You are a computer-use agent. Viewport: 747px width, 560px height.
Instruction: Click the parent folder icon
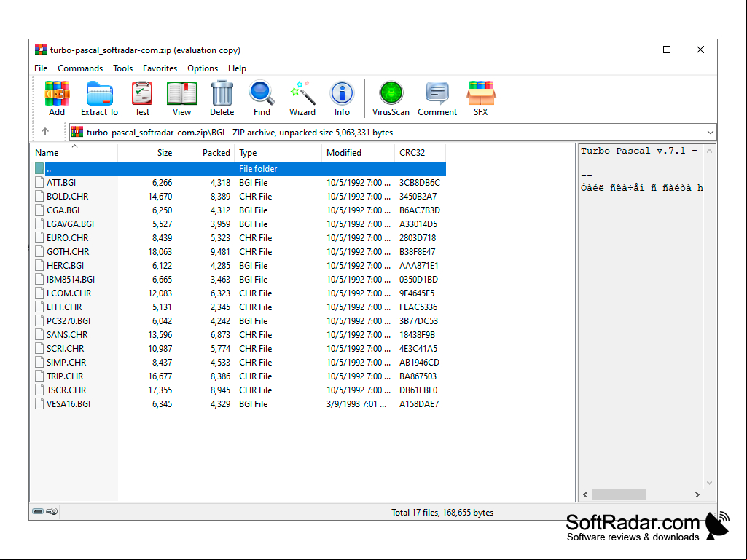point(39,168)
